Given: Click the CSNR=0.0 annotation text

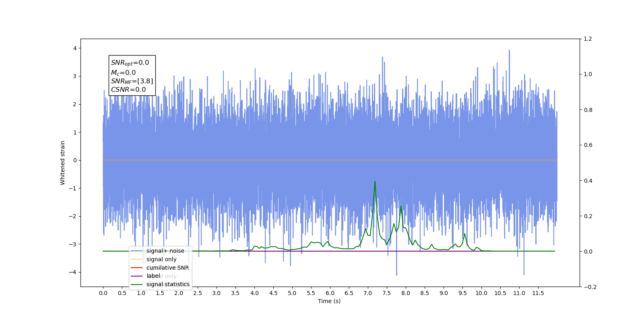Looking at the screenshot, I should (x=128, y=90).
